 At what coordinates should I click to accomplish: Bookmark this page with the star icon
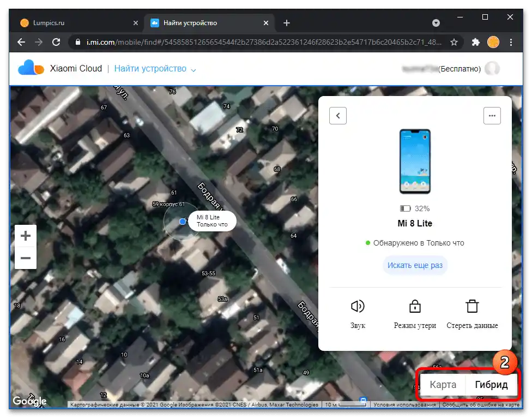coord(454,42)
